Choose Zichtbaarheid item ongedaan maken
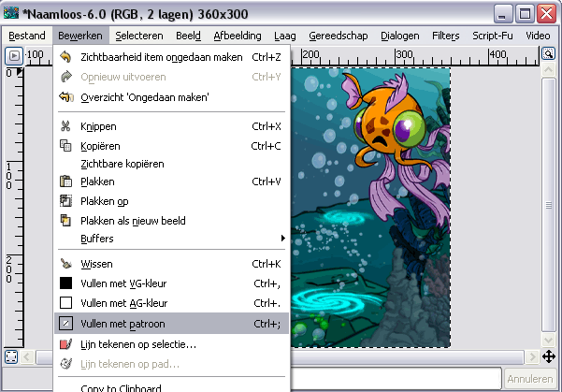The image size is (562, 392). 172,57
